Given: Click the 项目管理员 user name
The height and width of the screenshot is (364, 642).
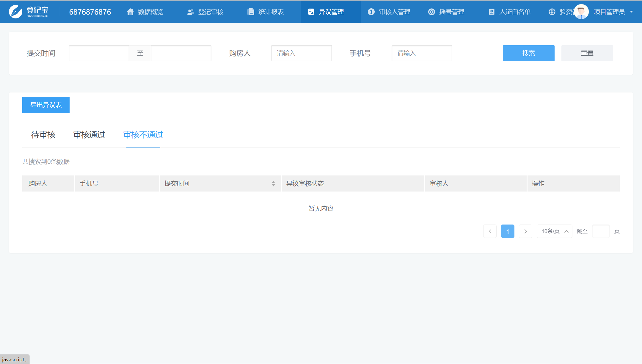Looking at the screenshot, I should pyautogui.click(x=609, y=12).
